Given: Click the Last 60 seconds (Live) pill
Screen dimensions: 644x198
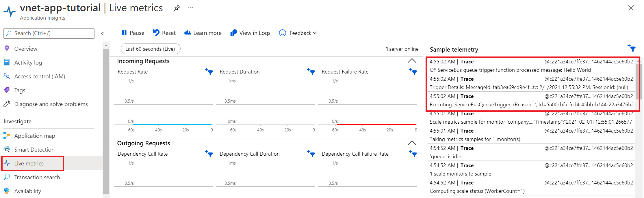Looking at the screenshot, I should (x=150, y=48).
